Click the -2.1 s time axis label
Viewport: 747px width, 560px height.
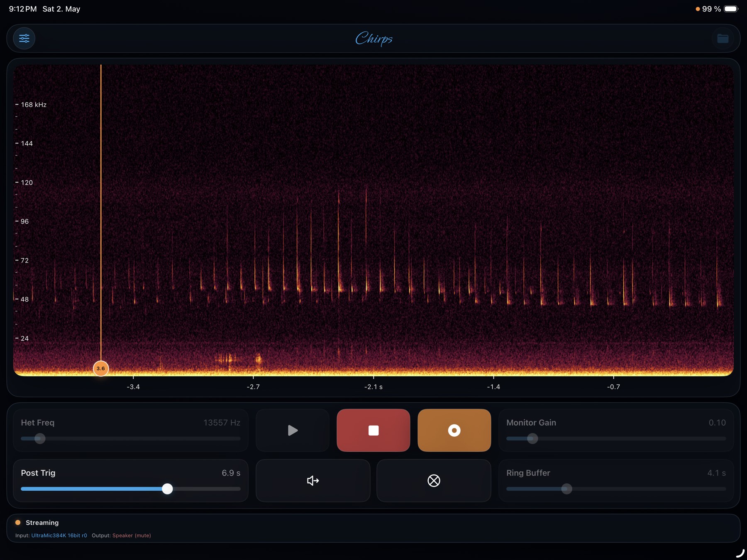[373, 387]
